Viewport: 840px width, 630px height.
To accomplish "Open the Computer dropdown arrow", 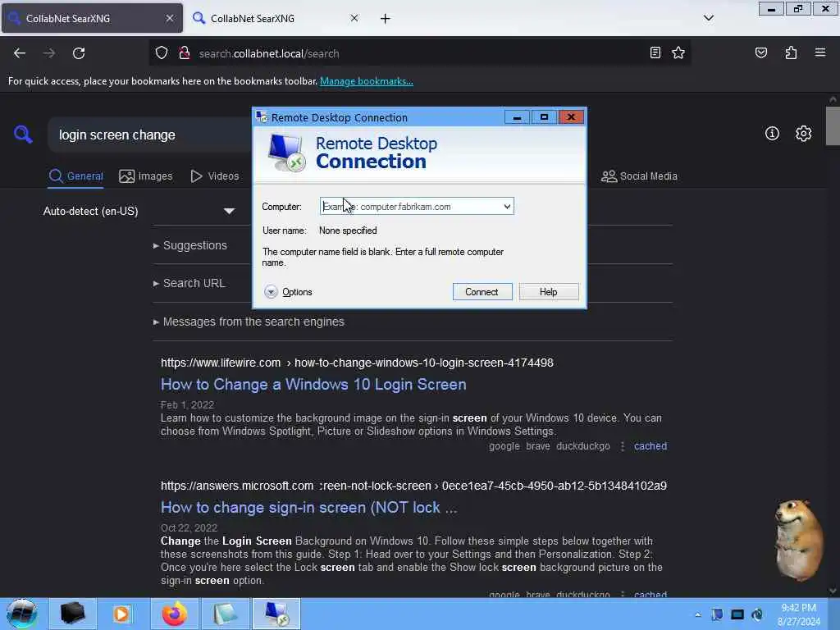I will tap(507, 206).
